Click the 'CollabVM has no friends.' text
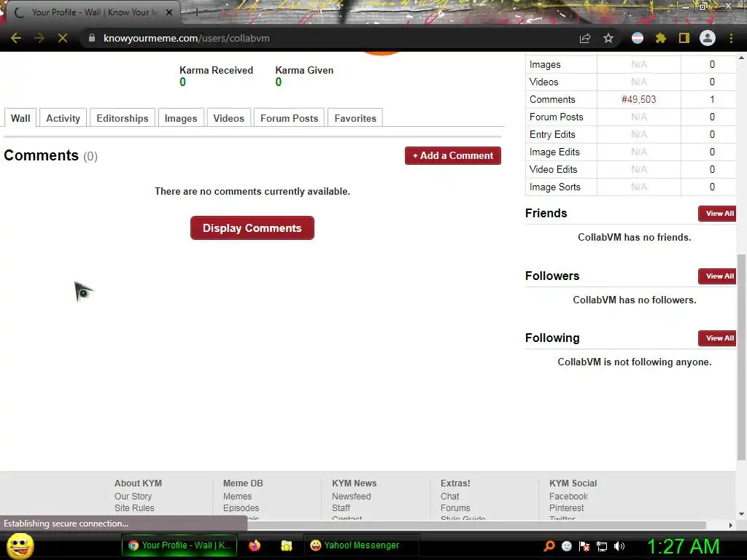Image resolution: width=747 pixels, height=560 pixels. (635, 237)
